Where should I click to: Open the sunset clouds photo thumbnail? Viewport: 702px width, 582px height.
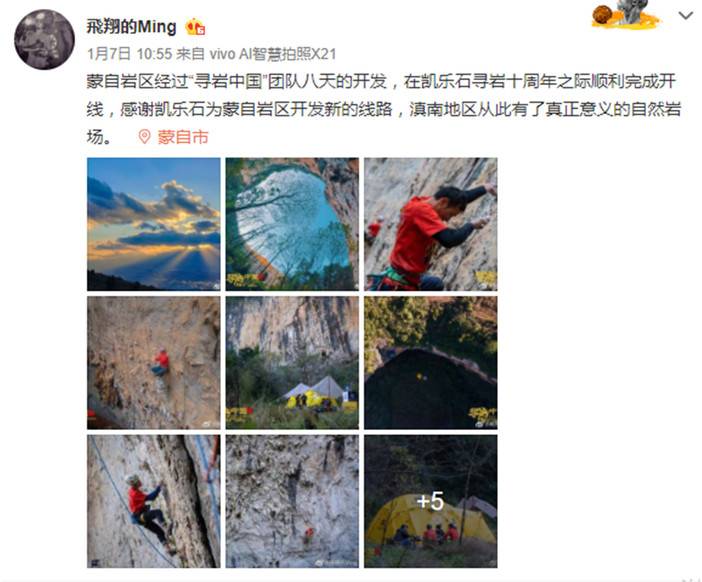(x=154, y=224)
